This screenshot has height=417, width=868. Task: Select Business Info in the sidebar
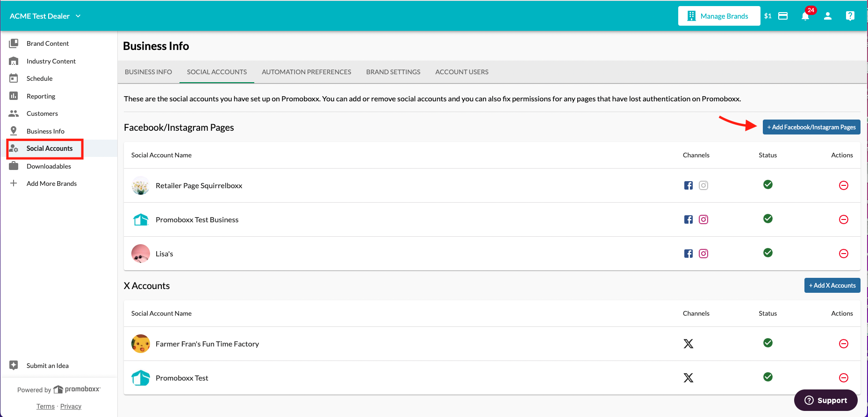point(45,131)
